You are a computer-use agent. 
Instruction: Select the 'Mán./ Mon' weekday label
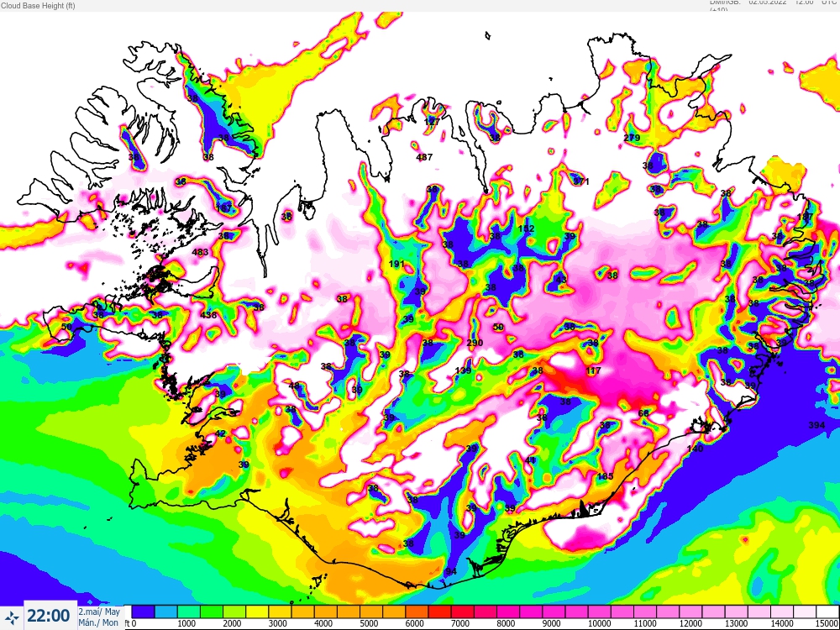pos(98,623)
